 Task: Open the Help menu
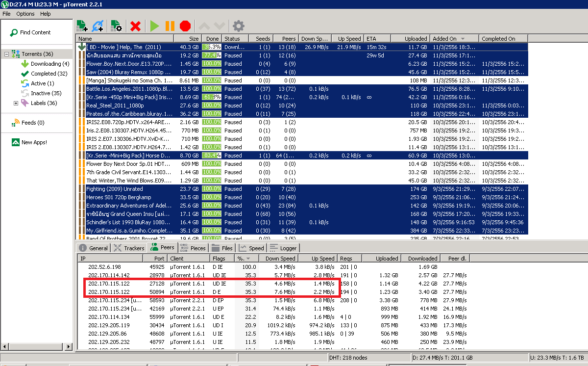click(46, 14)
